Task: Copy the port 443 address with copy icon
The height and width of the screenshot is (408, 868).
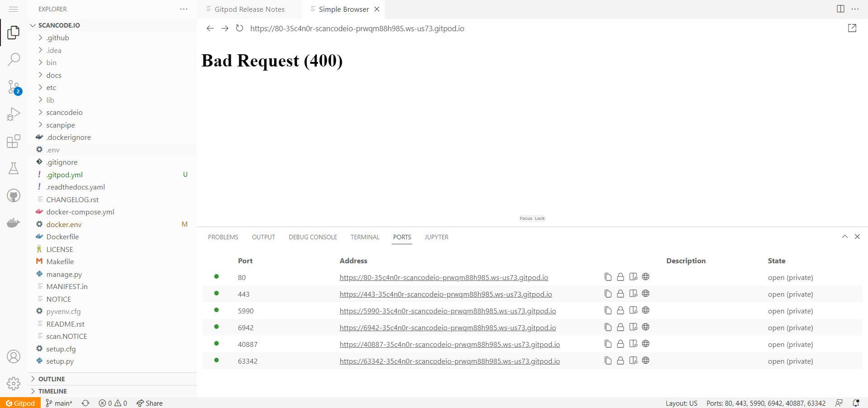Action: pos(608,294)
